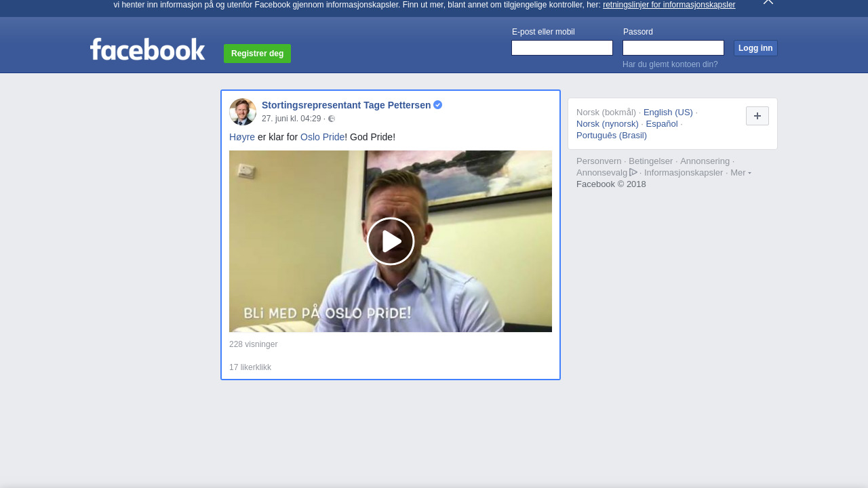Click the AdChoices triangle icon
This screenshot has height=488, width=868.
633,172
